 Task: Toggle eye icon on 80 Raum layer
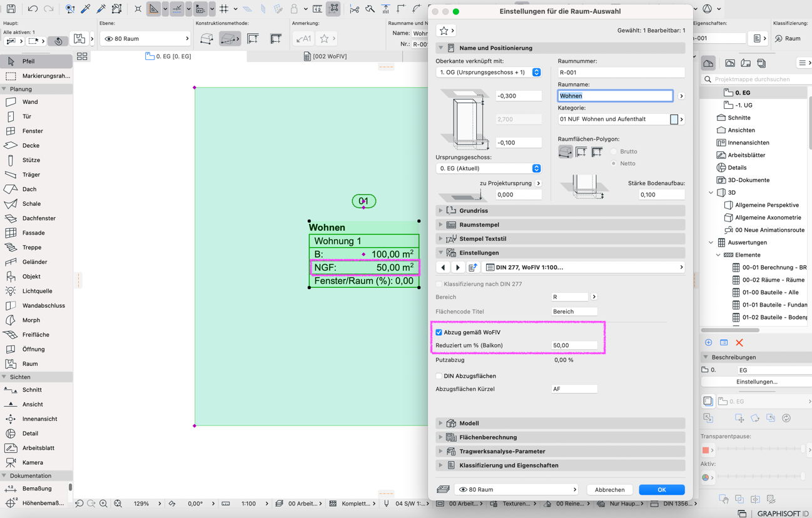click(109, 39)
